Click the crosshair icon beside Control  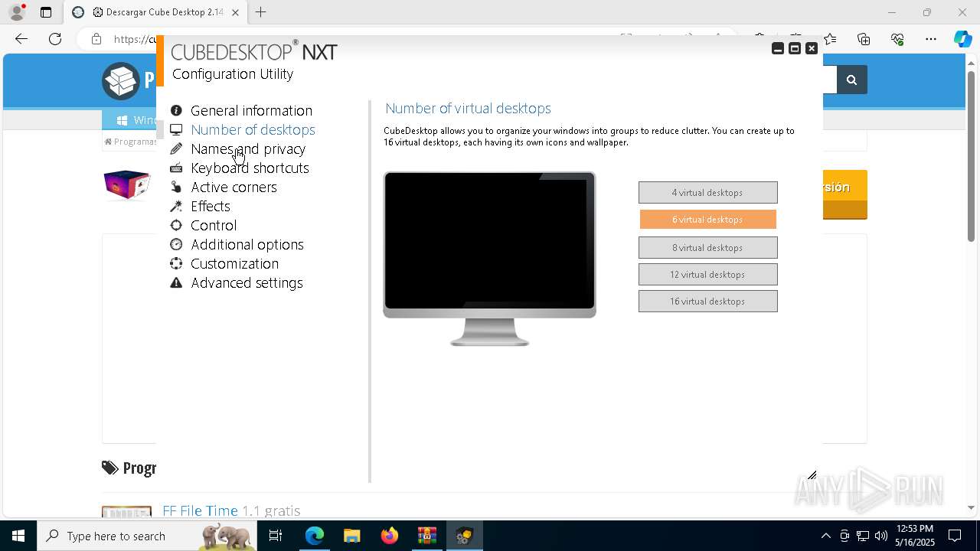(176, 225)
